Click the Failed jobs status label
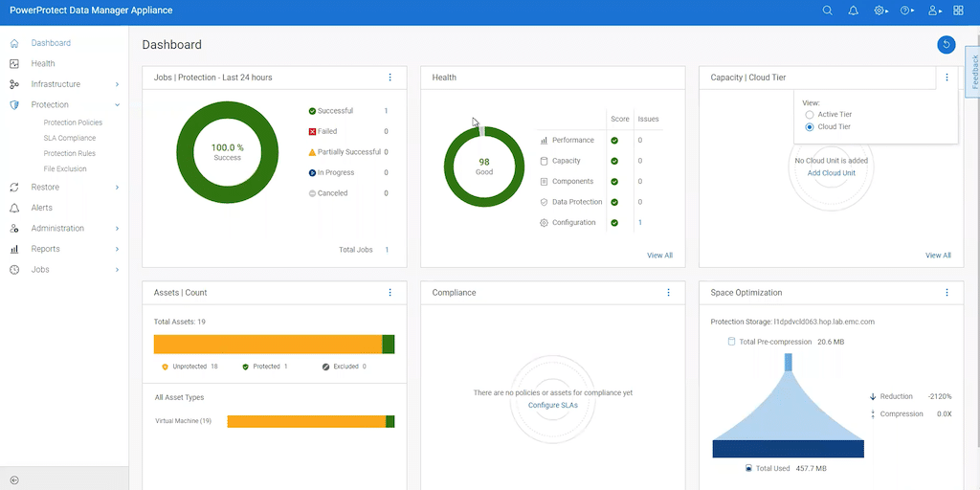The image size is (980, 490). pyautogui.click(x=327, y=131)
